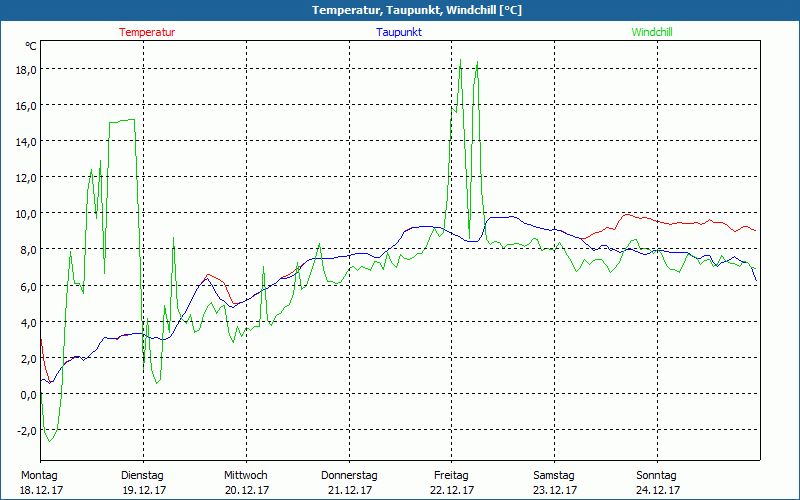This screenshot has height=500, width=800.
Task: Click the Montag day label
Action: click(x=39, y=475)
